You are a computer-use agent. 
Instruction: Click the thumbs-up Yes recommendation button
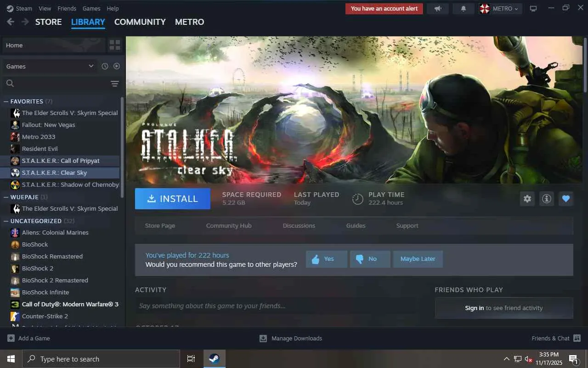coord(327,259)
